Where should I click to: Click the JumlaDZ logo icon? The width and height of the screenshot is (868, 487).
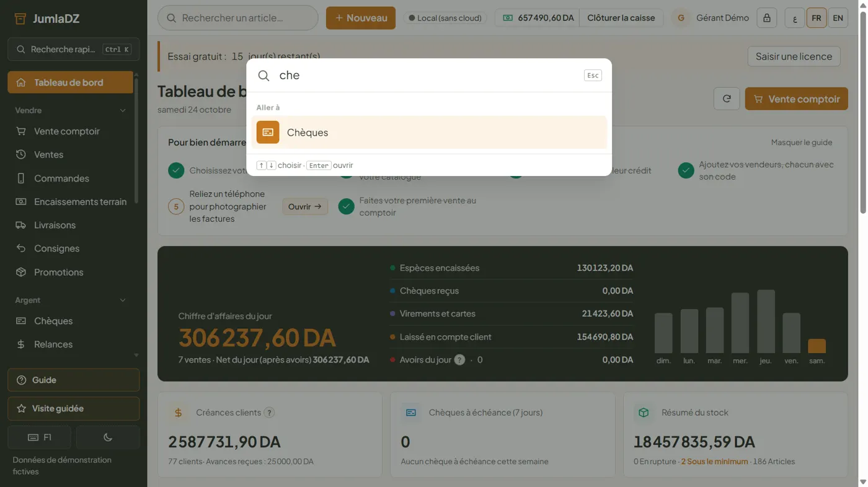coord(20,19)
